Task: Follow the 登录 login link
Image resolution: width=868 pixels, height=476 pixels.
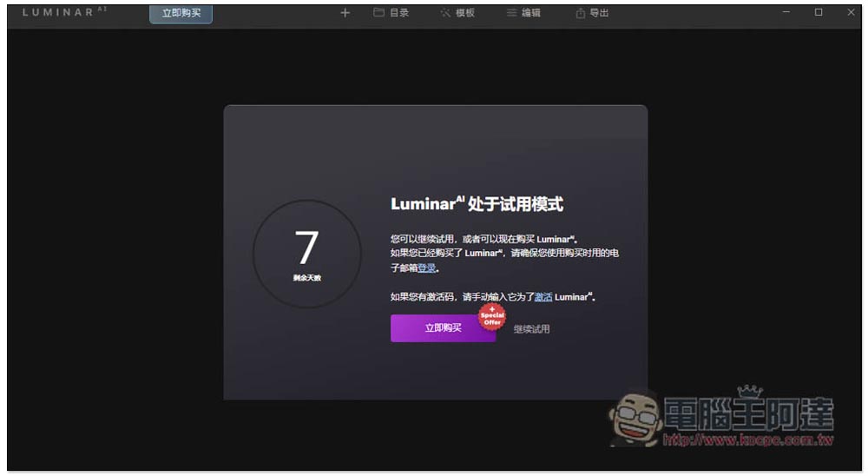Action: click(427, 268)
